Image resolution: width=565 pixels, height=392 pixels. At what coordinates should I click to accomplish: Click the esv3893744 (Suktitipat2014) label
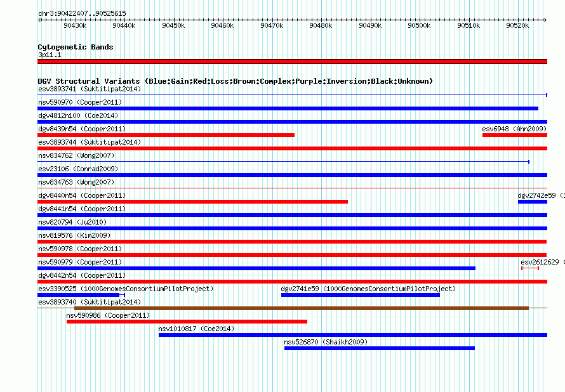(90, 142)
